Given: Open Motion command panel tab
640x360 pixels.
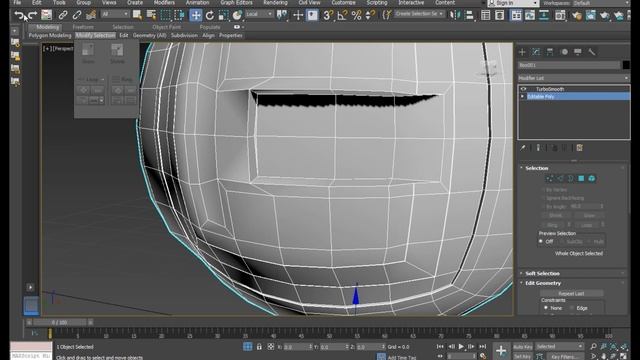Looking at the screenshot, I should pos(564,52).
